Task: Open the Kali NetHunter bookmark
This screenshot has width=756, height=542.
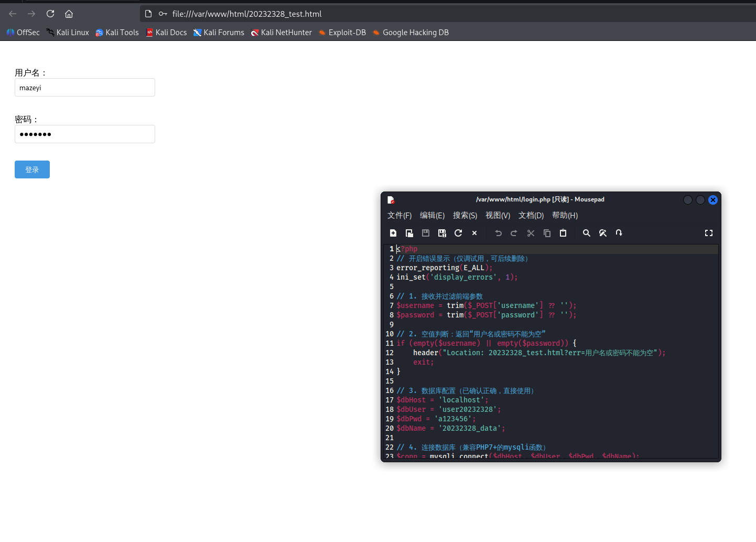Action: pos(281,33)
